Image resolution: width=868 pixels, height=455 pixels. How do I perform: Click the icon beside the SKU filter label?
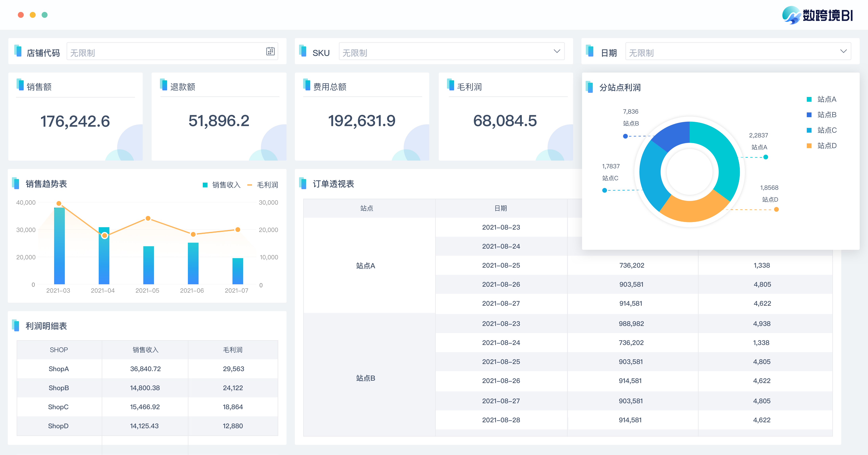click(303, 51)
